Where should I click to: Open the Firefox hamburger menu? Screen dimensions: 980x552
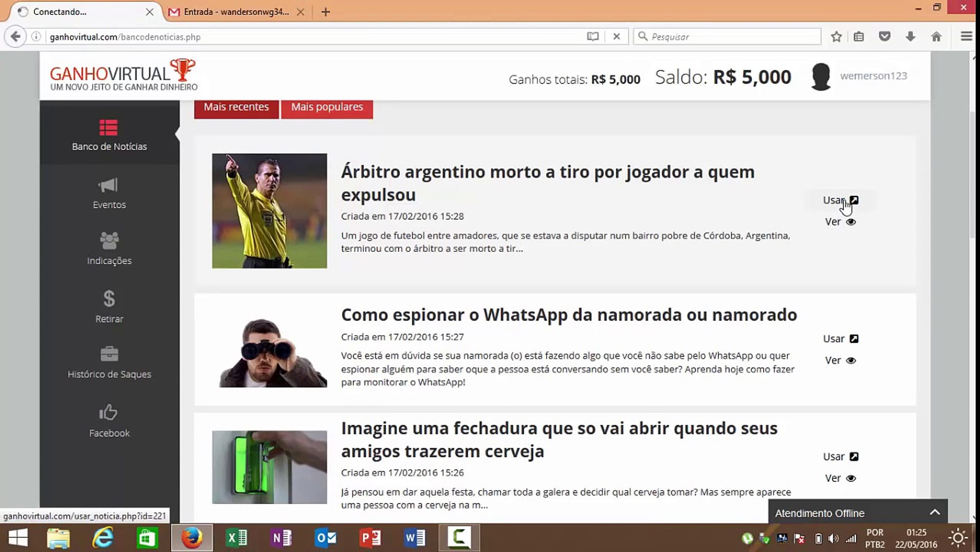point(966,36)
